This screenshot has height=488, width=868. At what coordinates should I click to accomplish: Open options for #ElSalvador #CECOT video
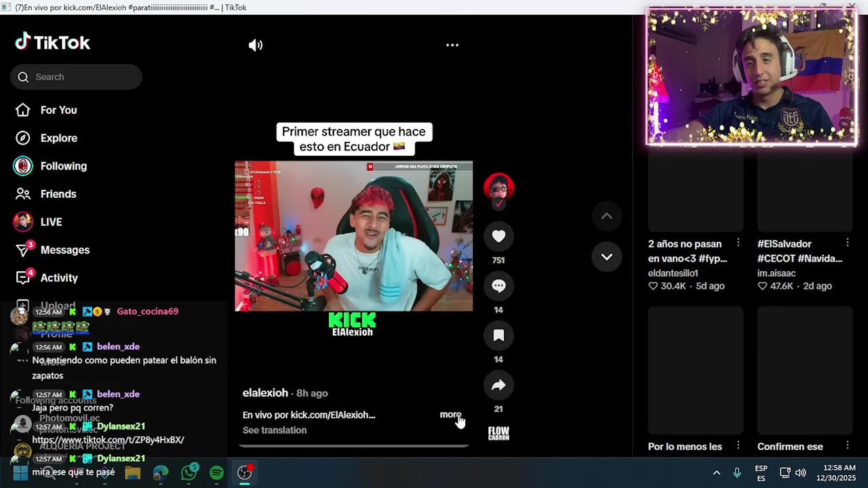click(848, 243)
